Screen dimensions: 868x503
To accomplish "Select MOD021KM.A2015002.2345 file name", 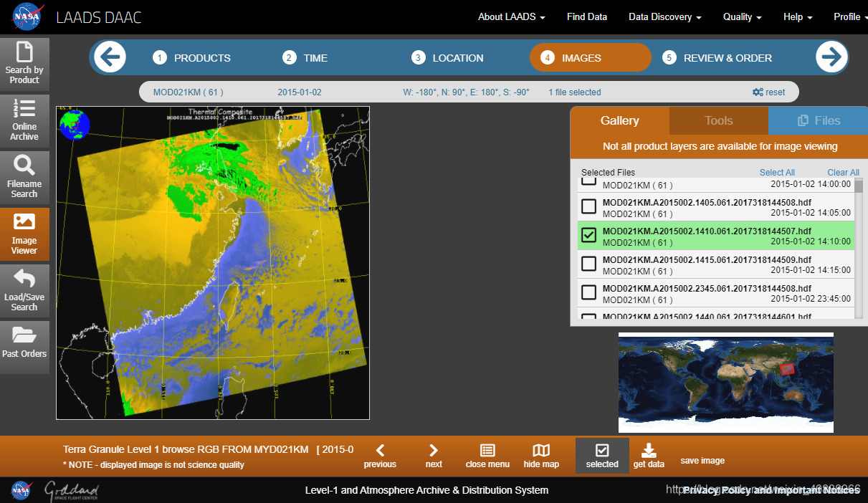I will tap(707, 288).
